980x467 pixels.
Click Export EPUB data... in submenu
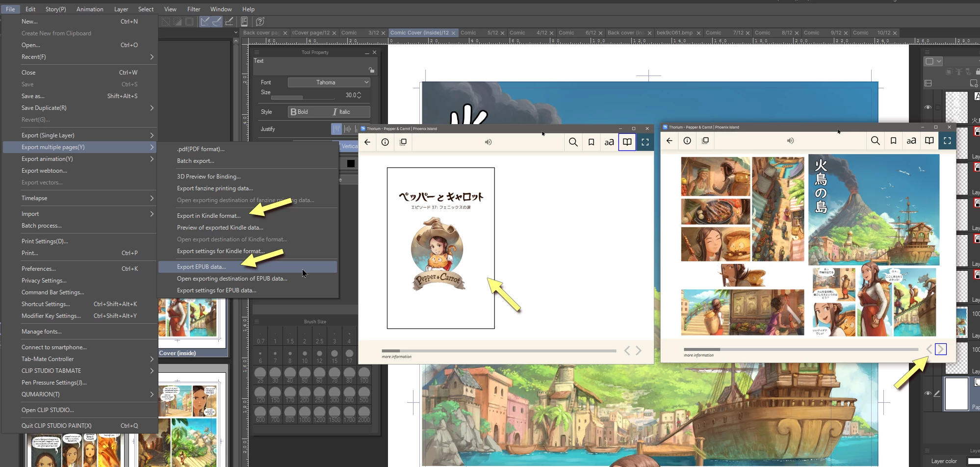pyautogui.click(x=248, y=267)
